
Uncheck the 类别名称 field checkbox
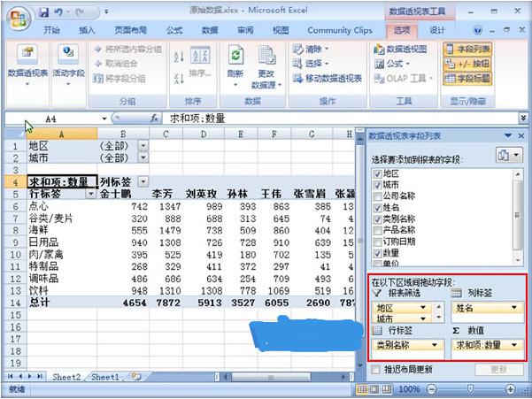tap(377, 219)
